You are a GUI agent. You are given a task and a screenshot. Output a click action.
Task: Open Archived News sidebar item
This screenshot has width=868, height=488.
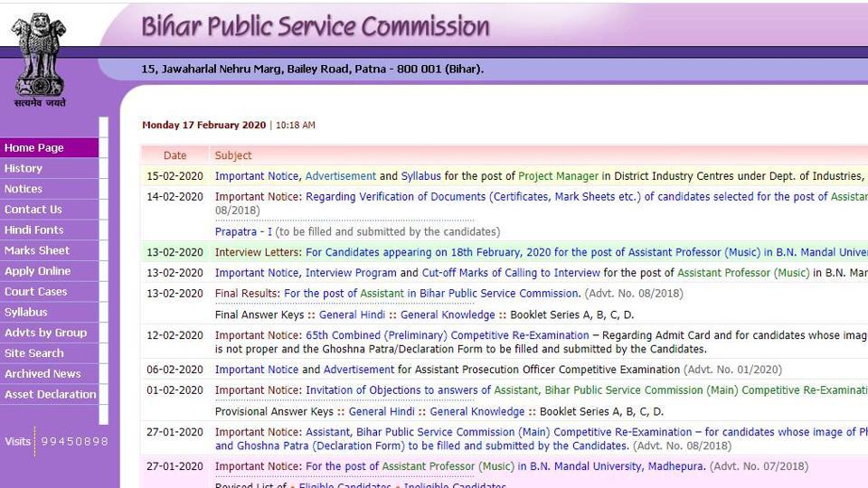49,373
